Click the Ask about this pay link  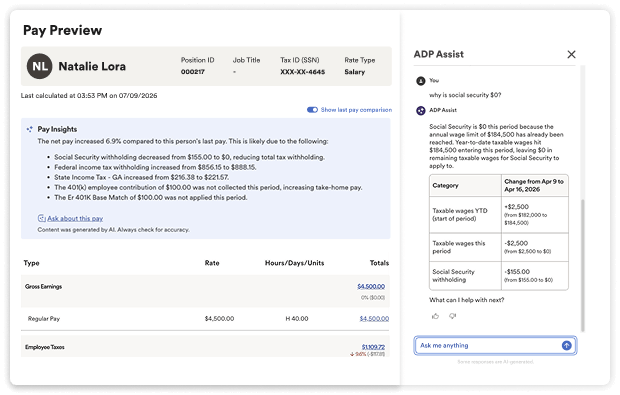(x=75, y=218)
